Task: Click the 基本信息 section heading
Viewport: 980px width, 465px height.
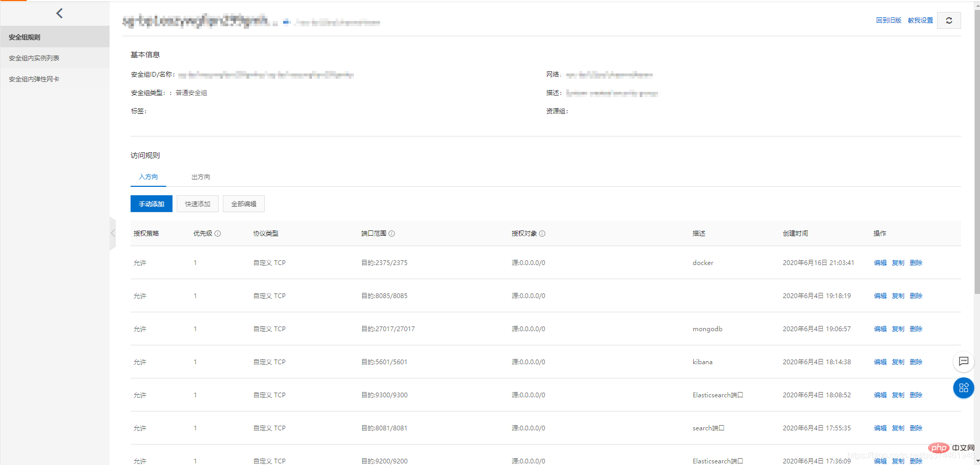Action: 145,55
